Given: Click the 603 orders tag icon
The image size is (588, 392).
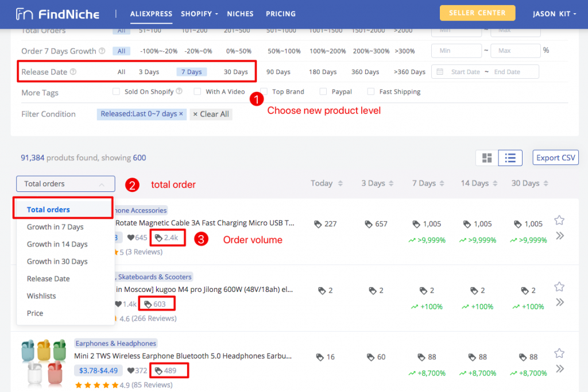Looking at the screenshot, I should click(x=148, y=304).
